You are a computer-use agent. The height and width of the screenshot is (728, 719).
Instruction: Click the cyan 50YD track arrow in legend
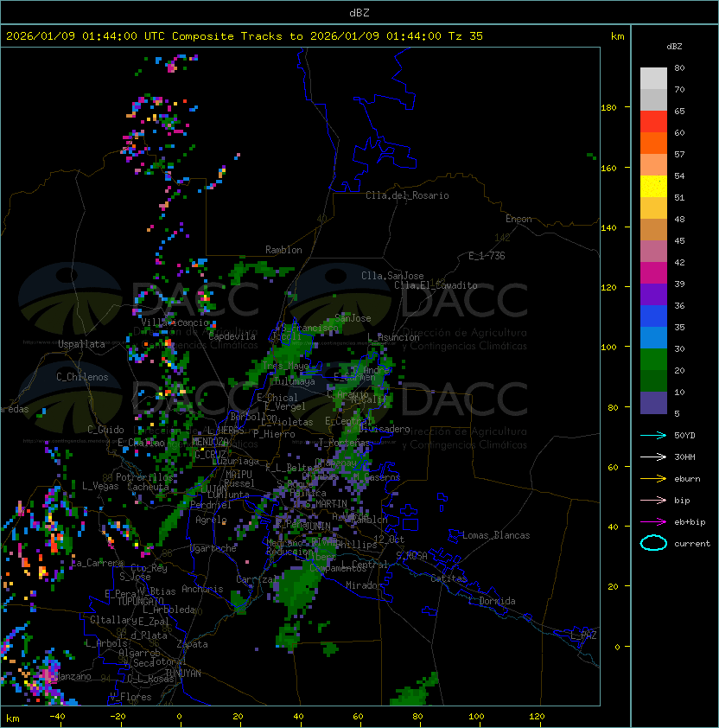click(x=653, y=435)
